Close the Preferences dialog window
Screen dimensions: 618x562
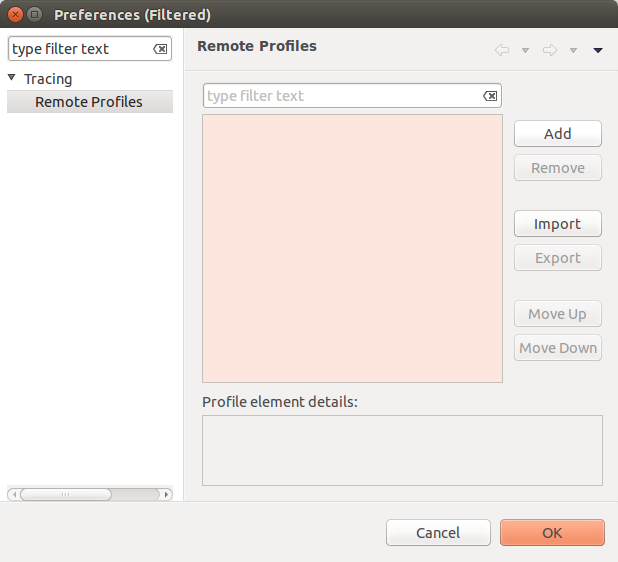[15, 15]
